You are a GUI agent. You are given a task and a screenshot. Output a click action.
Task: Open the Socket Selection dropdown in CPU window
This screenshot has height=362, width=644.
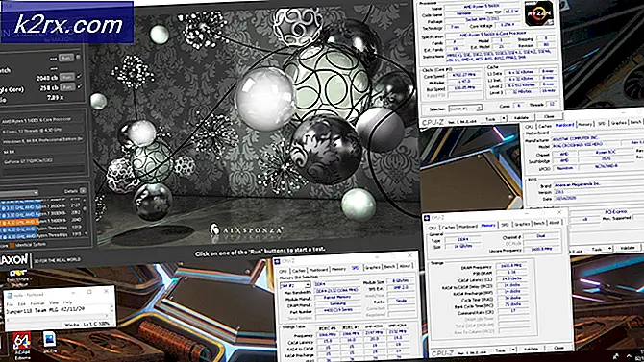coord(465,109)
